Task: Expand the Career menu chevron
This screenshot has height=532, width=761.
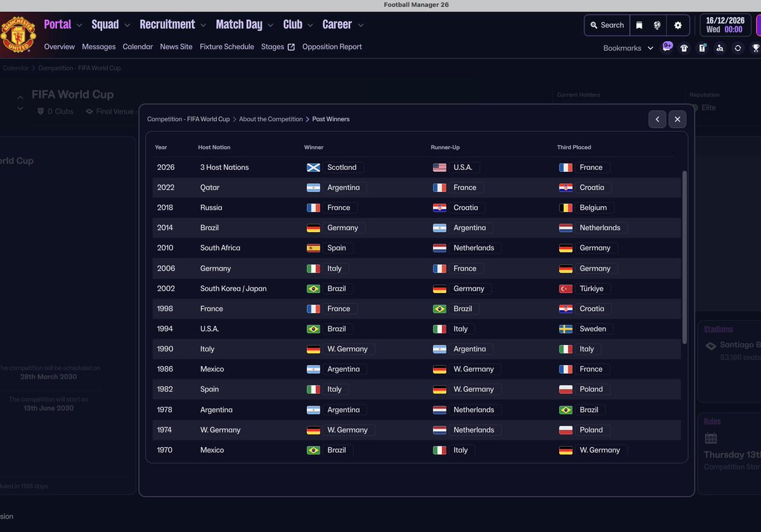Action: tap(360, 25)
